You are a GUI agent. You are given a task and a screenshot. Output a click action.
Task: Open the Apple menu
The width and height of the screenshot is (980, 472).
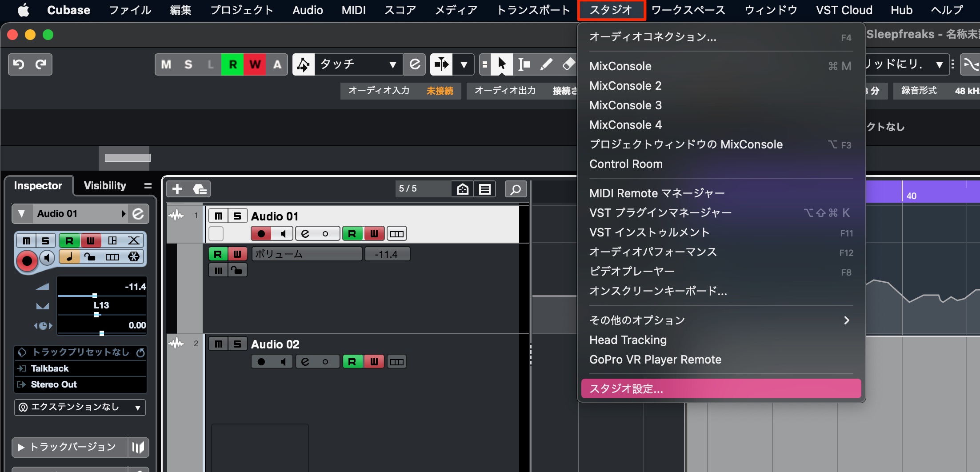(x=24, y=10)
